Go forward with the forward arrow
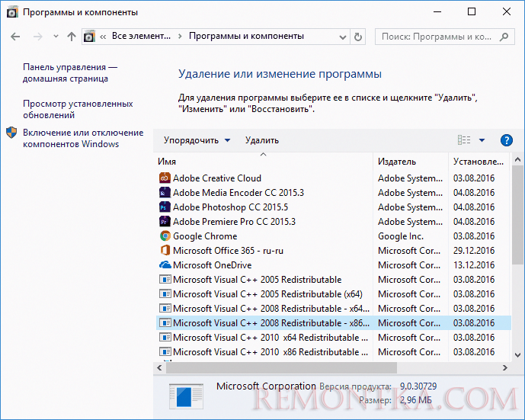 pos(38,37)
